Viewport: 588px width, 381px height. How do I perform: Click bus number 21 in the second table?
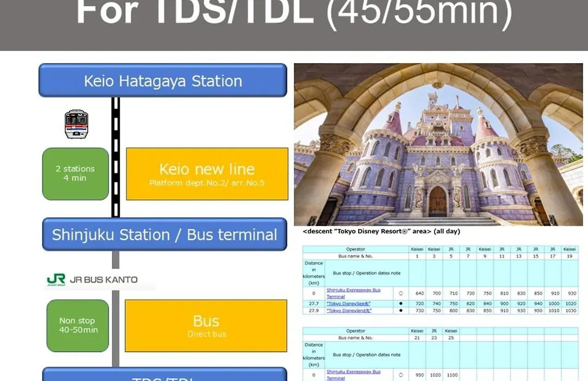pyautogui.click(x=417, y=338)
